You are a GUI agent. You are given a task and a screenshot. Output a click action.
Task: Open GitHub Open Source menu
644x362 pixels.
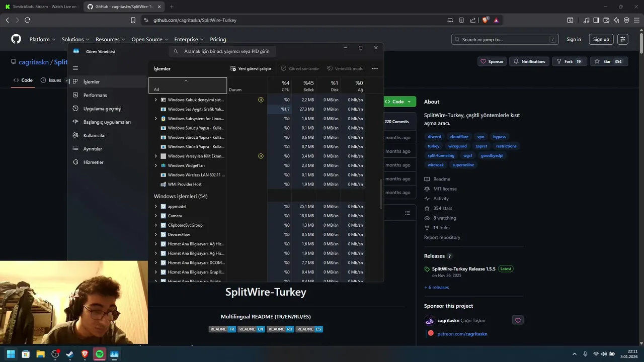[149, 39]
